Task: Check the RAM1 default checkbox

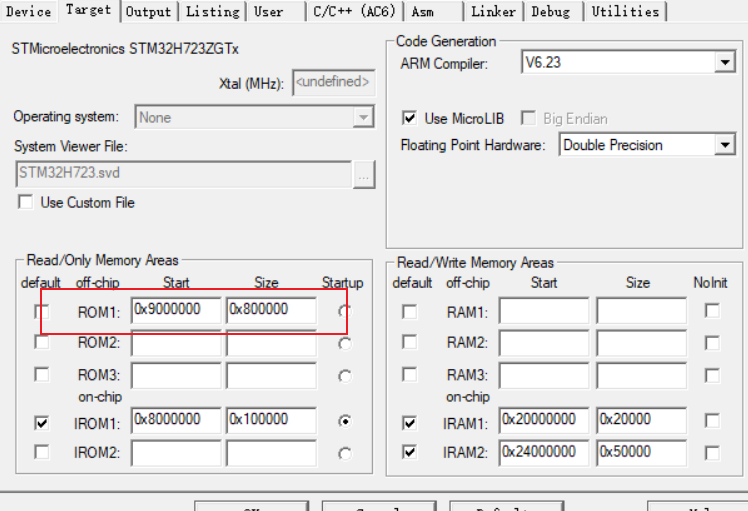Action: coord(409,312)
